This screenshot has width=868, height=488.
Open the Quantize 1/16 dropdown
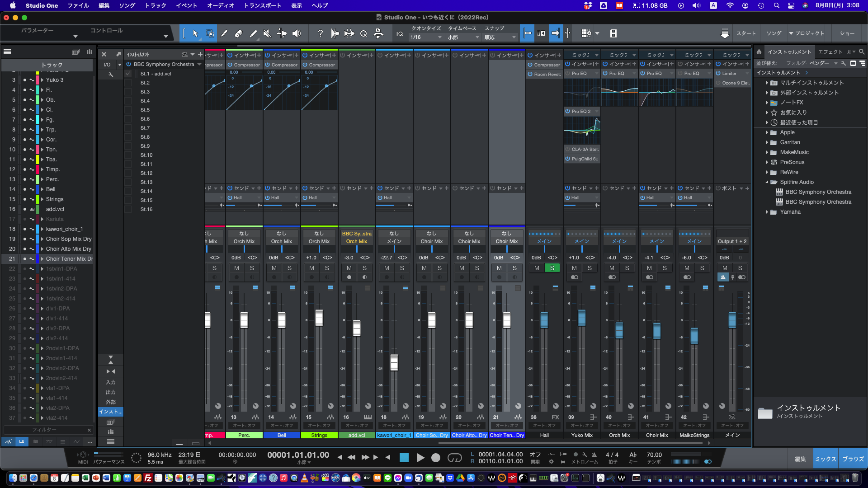[x=426, y=38]
